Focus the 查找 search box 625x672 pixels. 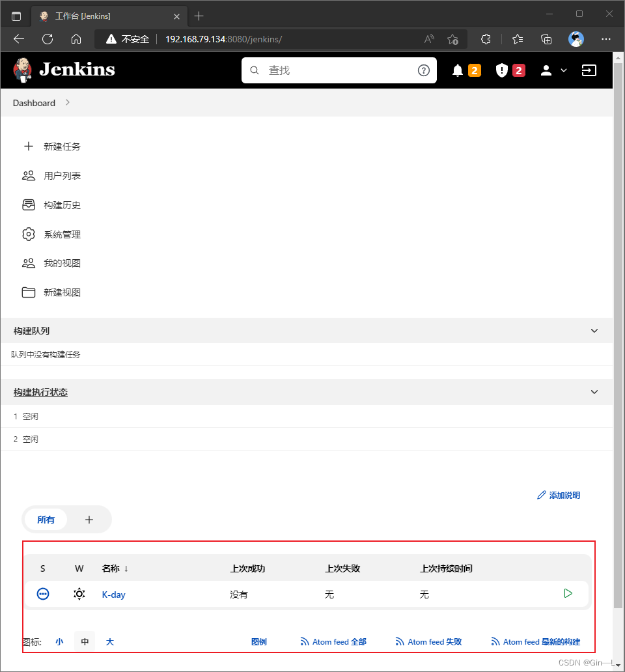click(x=339, y=70)
